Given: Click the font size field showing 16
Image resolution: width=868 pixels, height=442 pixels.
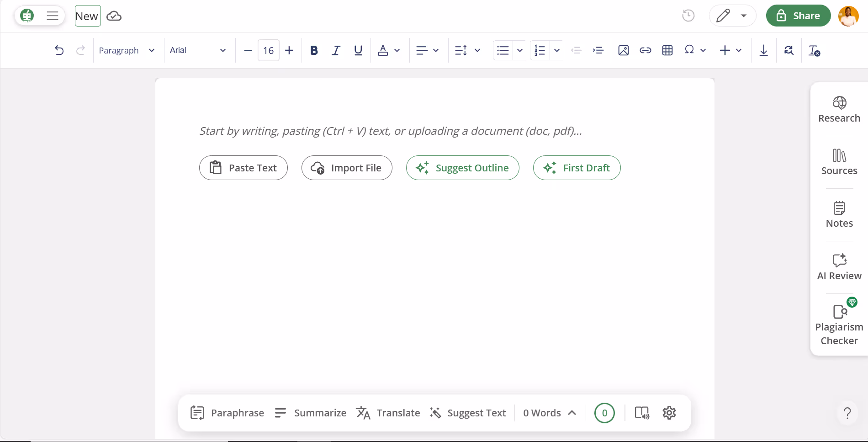Looking at the screenshot, I should tap(269, 50).
